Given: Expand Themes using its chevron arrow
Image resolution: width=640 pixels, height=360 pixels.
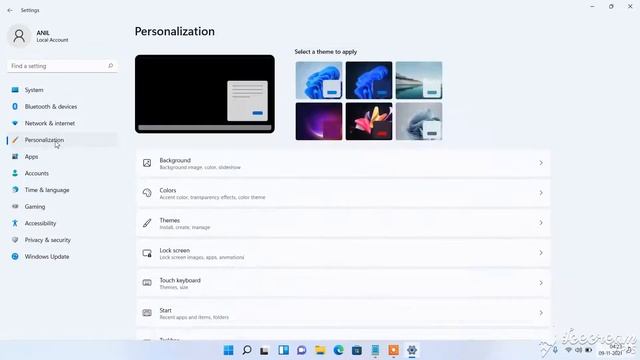Looking at the screenshot, I should click(x=541, y=223).
